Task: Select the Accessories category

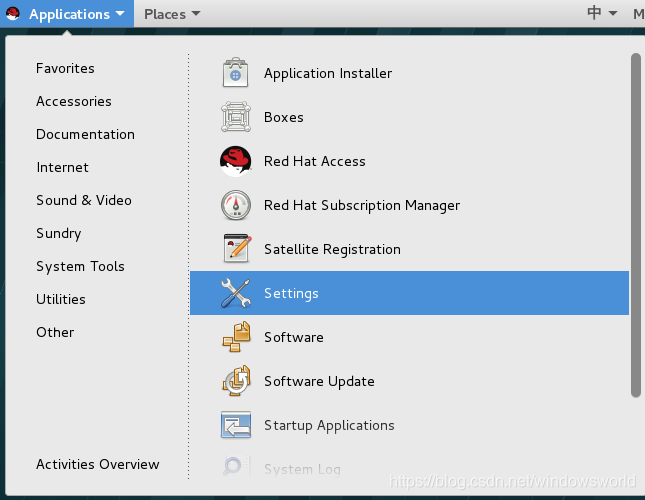Action: tap(74, 101)
